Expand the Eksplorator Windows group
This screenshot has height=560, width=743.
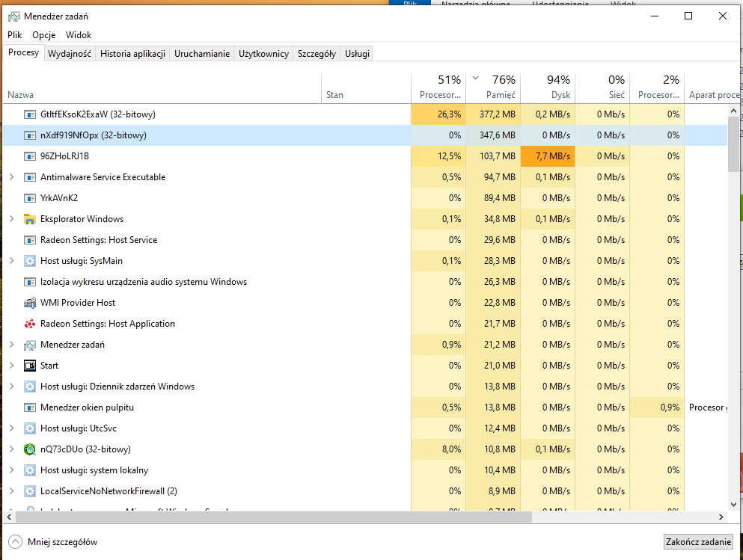point(12,219)
